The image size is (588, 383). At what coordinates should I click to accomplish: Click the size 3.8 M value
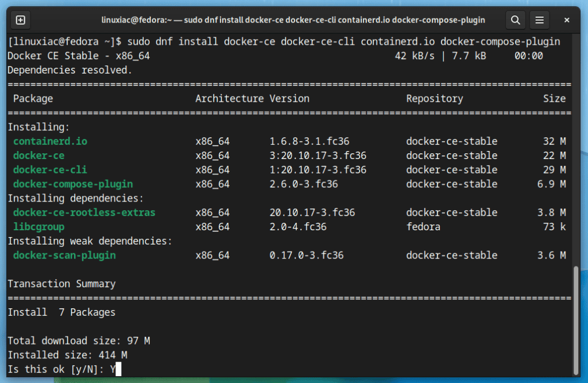pyautogui.click(x=552, y=212)
